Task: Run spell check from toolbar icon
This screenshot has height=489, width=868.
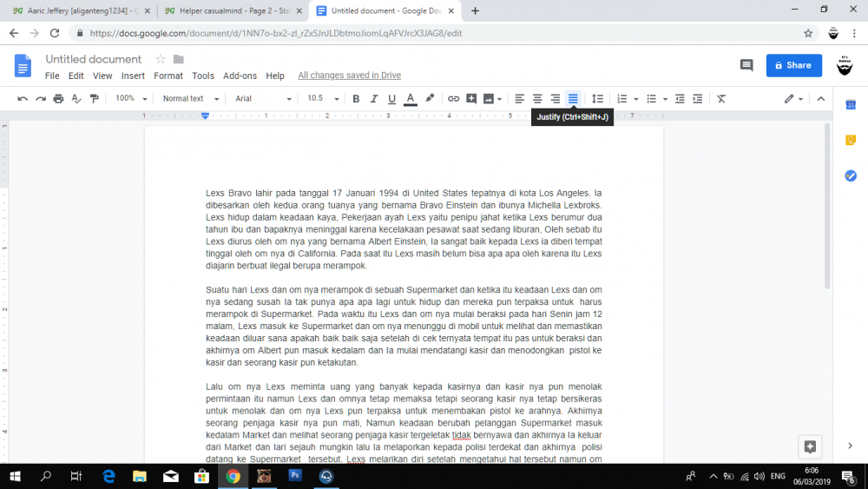Action: [76, 98]
